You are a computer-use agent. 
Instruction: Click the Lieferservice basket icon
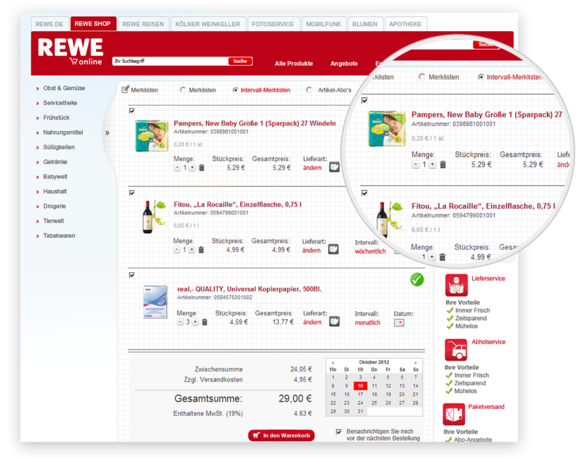point(456,285)
